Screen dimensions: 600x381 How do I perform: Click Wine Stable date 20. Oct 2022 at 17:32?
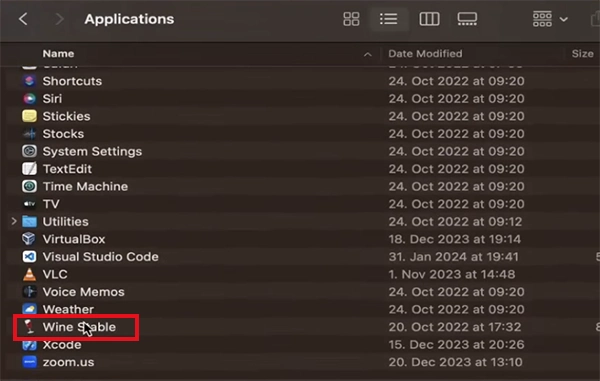pyautogui.click(x=455, y=327)
